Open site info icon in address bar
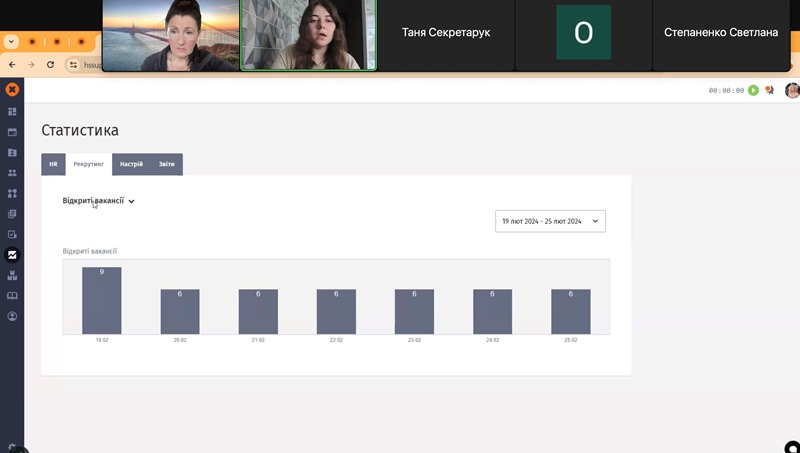The image size is (800, 453). (x=73, y=65)
